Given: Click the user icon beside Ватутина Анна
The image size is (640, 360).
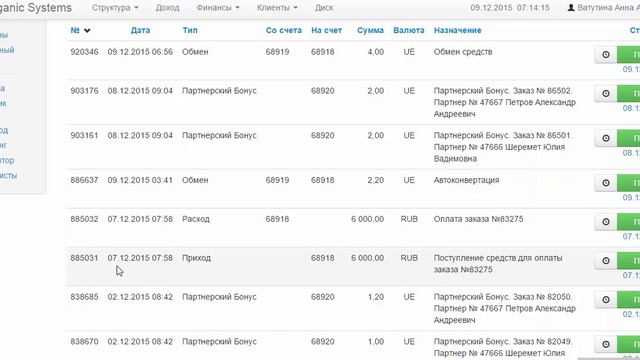Looking at the screenshot, I should (571, 7).
